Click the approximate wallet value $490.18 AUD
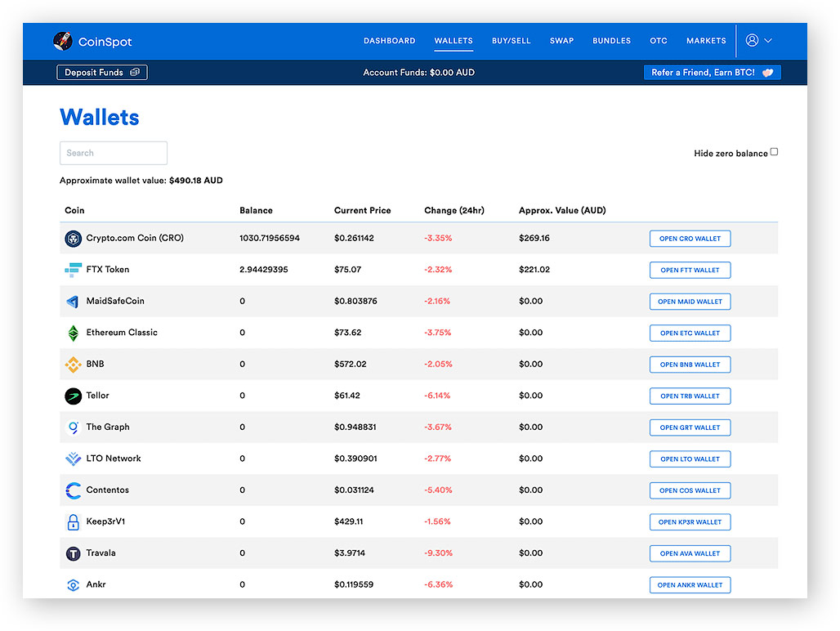Viewport: 840px width, 631px height. click(141, 181)
